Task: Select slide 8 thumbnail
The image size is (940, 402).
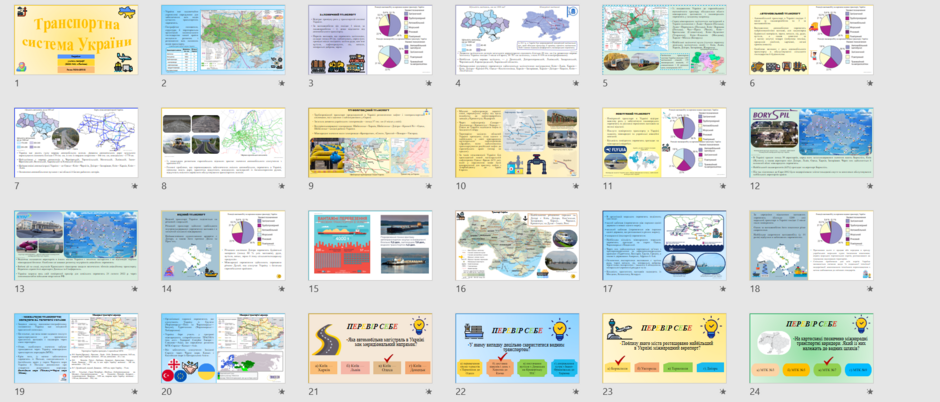Action: [223, 143]
